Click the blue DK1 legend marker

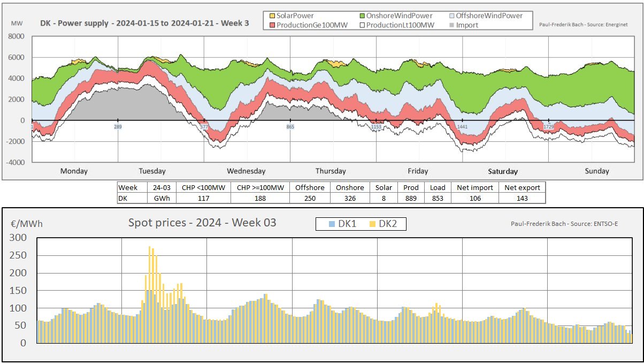tap(332, 224)
